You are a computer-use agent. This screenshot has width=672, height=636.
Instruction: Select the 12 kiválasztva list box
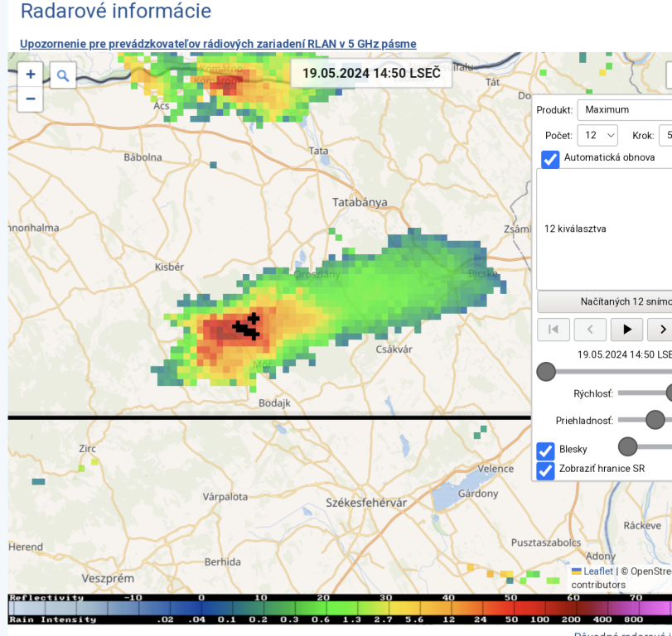coord(604,229)
